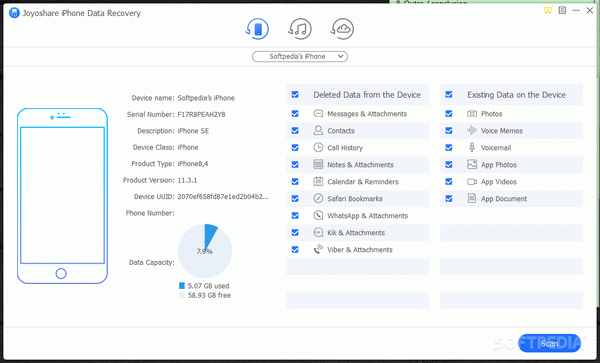Viewport: 600px width, 363px height.
Task: Click the data capacity pie chart
Action: [x=205, y=251]
